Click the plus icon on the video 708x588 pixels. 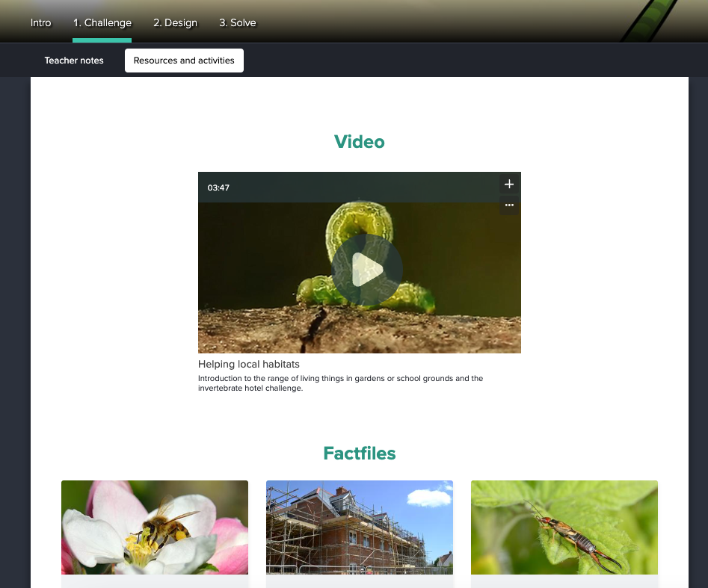[x=509, y=184]
